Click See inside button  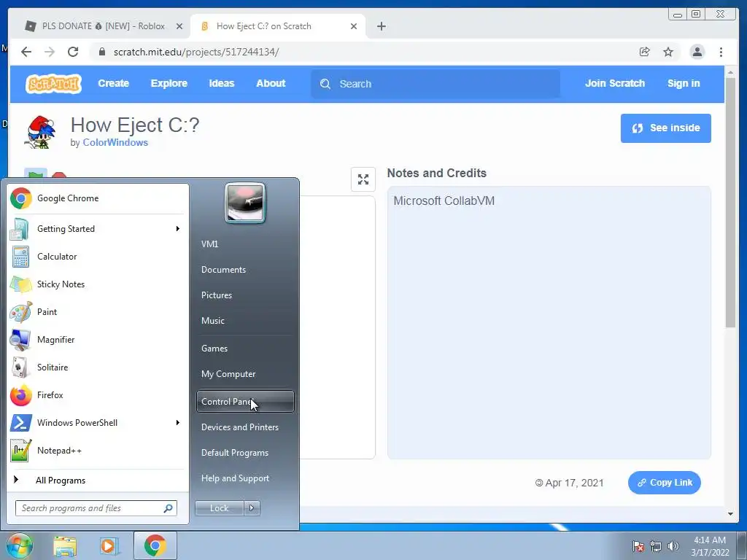click(x=665, y=128)
